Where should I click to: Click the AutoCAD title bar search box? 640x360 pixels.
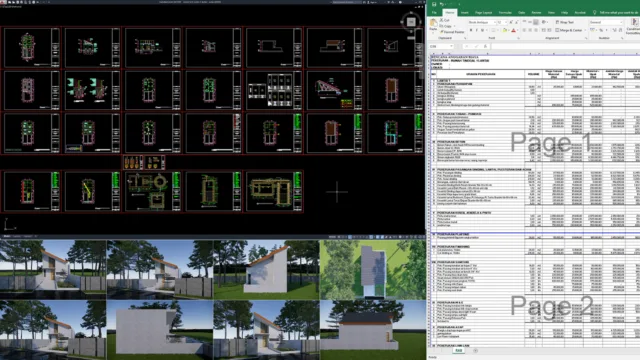click(347, 2)
